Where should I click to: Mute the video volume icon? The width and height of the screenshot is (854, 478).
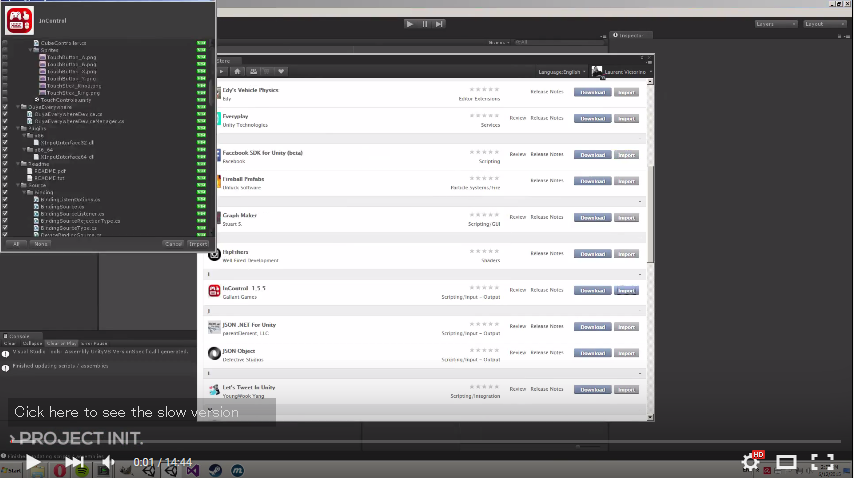[x=108, y=463]
